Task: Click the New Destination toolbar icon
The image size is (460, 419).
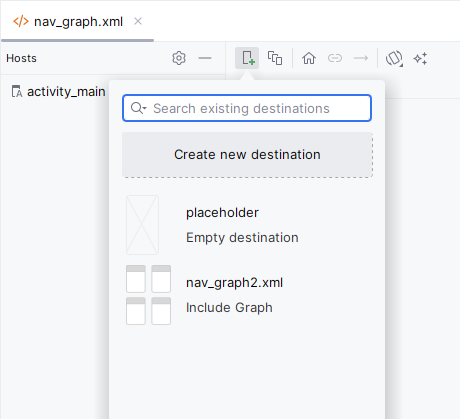Action: 247,58
